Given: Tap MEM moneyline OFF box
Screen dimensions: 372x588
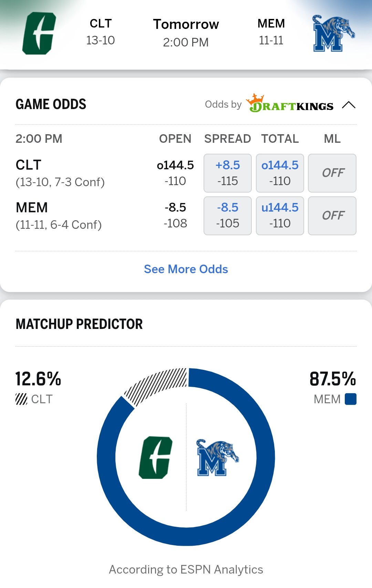Looking at the screenshot, I should pos(332,216).
